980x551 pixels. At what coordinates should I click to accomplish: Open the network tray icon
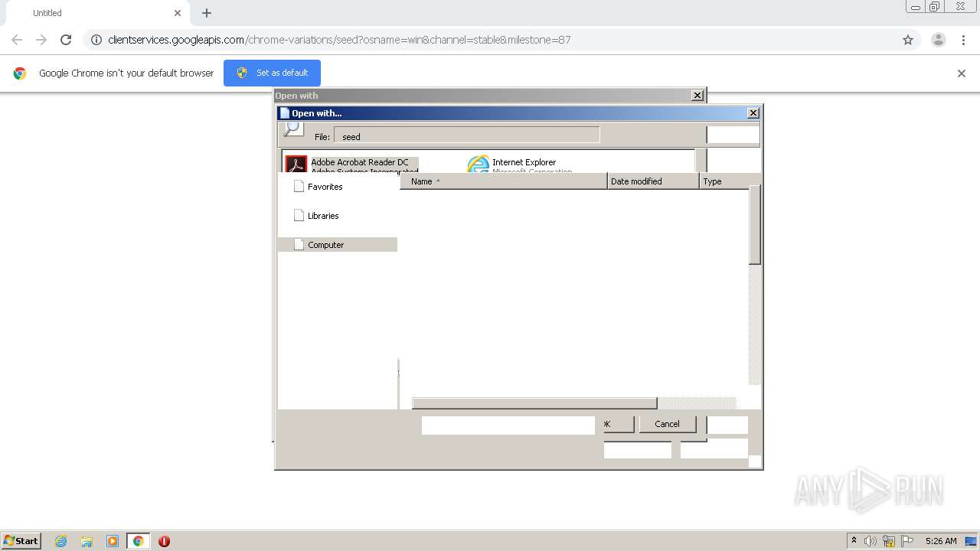pyautogui.click(x=889, y=541)
